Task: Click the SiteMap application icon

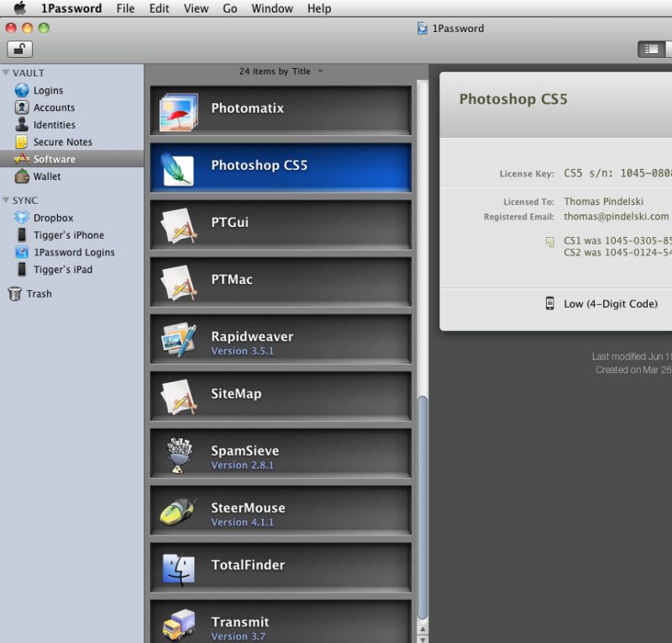Action: point(179,397)
